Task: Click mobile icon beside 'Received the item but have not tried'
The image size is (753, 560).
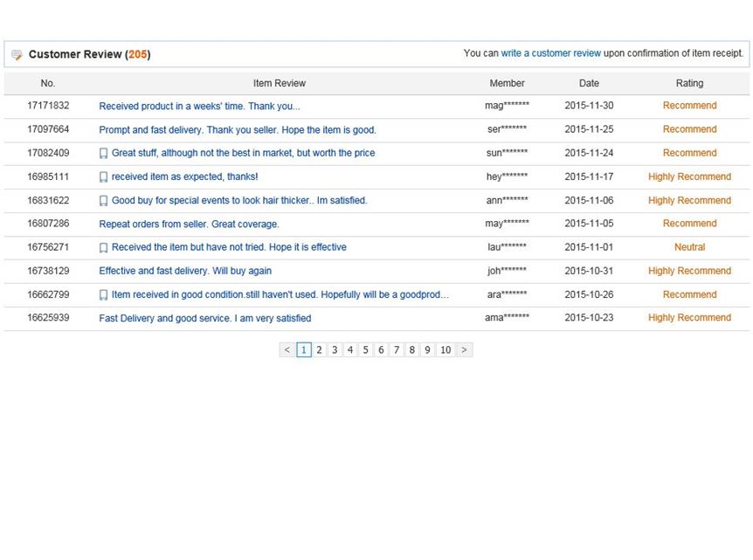Action: [104, 248]
